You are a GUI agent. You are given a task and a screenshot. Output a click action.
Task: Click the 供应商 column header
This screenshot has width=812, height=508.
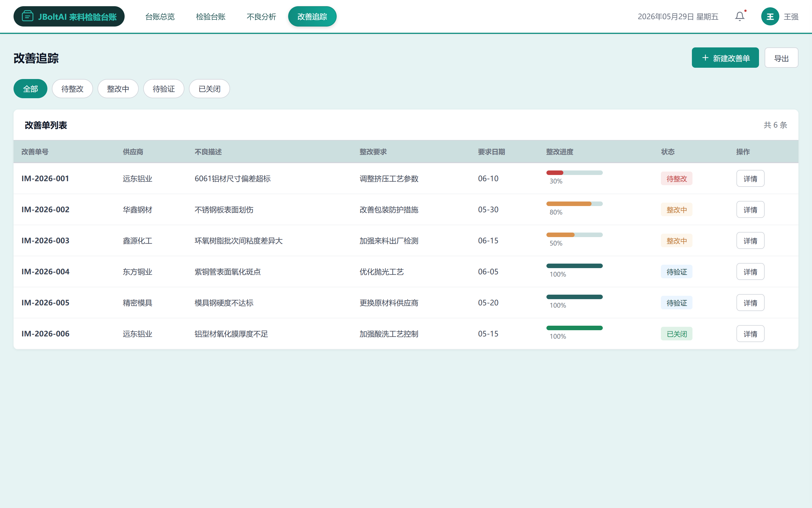[133, 152]
